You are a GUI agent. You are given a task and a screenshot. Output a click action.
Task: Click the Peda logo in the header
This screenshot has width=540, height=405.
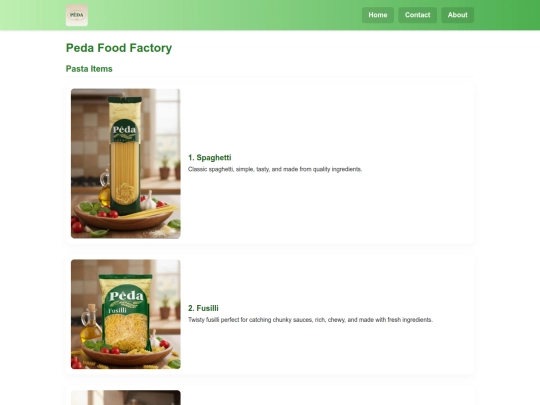point(77,15)
